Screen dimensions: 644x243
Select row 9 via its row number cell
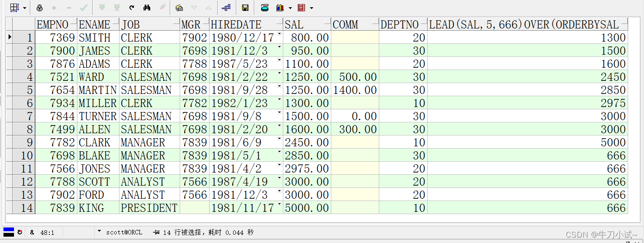pyautogui.click(x=24, y=142)
